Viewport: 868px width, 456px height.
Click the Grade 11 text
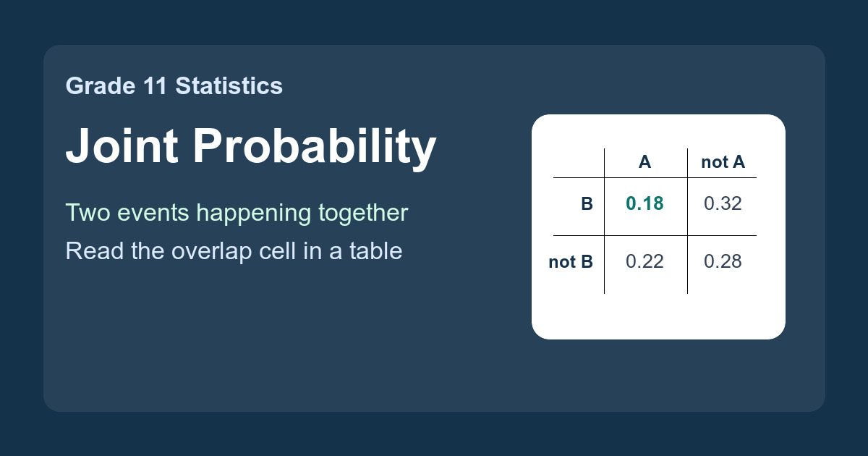coord(117,86)
